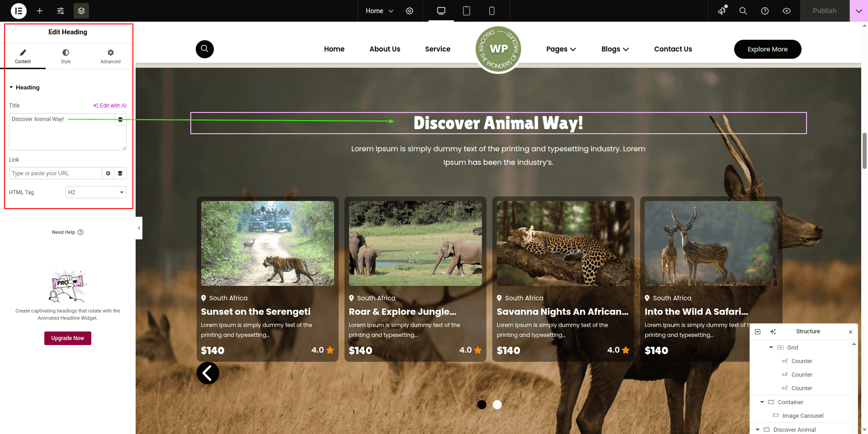868x434 pixels.
Task: Click Edit with AI link
Action: click(110, 106)
